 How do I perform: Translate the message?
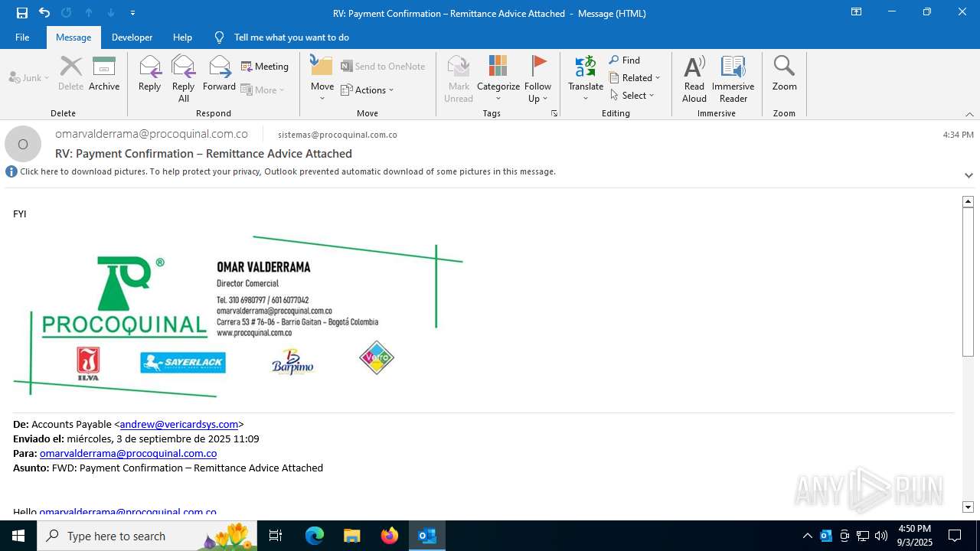pos(586,79)
